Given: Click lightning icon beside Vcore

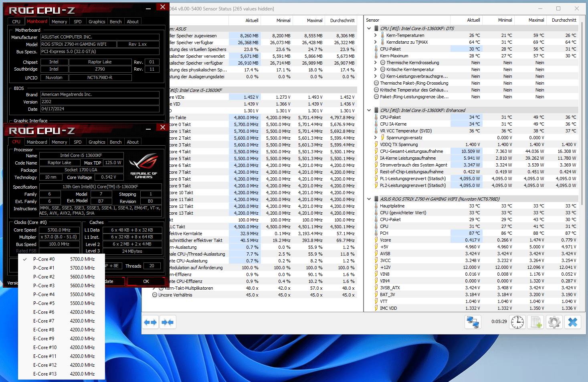Looking at the screenshot, I should coord(376,240).
